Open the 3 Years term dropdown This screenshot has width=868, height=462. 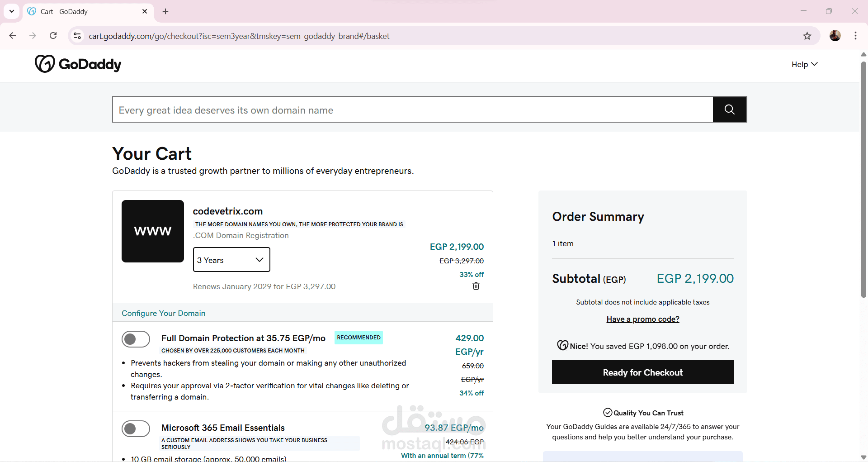pyautogui.click(x=231, y=260)
